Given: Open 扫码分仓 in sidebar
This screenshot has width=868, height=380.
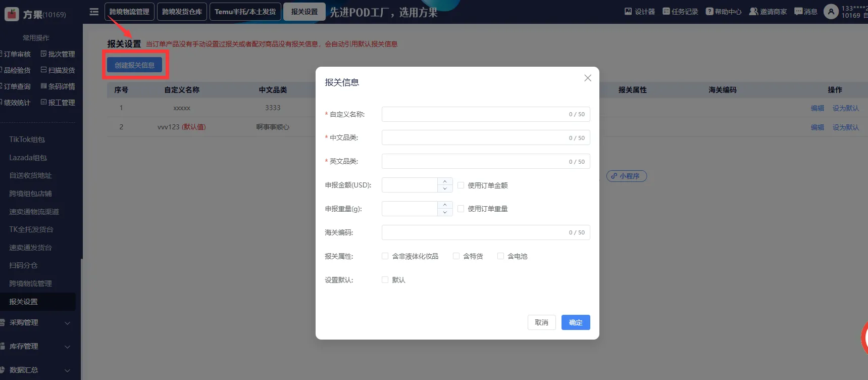Looking at the screenshot, I should [x=23, y=265].
